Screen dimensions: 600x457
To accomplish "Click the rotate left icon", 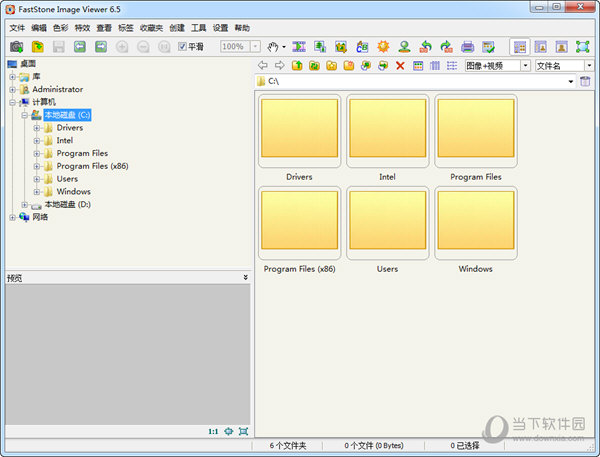I will point(425,47).
